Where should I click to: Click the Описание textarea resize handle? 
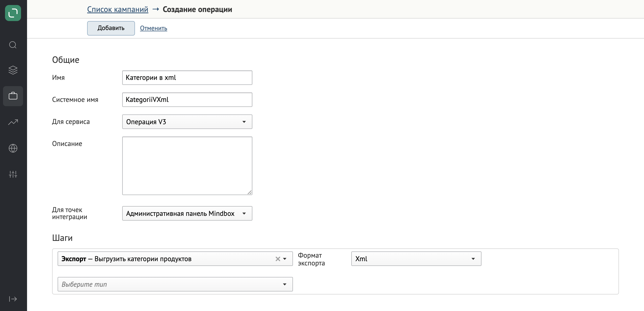tap(250, 192)
